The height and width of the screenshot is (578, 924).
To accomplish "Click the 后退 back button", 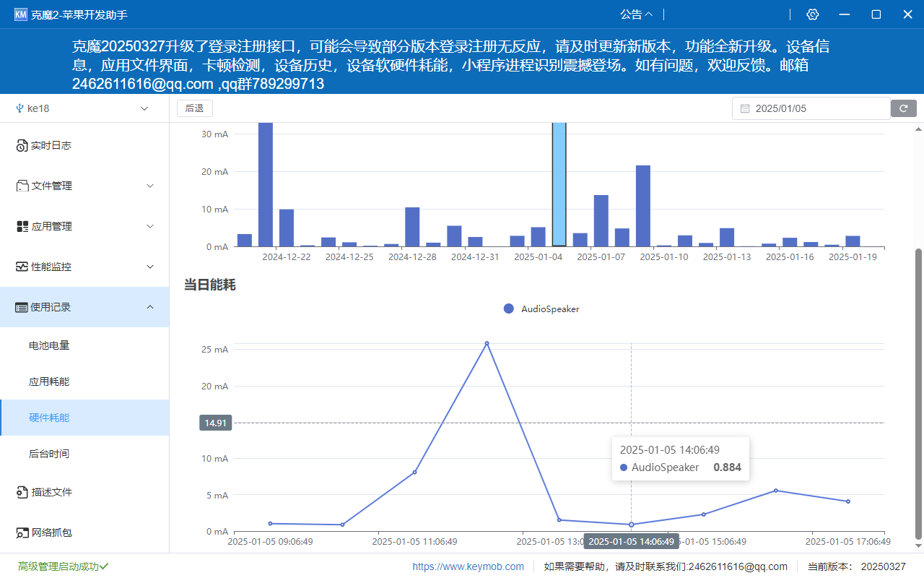I will 195,108.
